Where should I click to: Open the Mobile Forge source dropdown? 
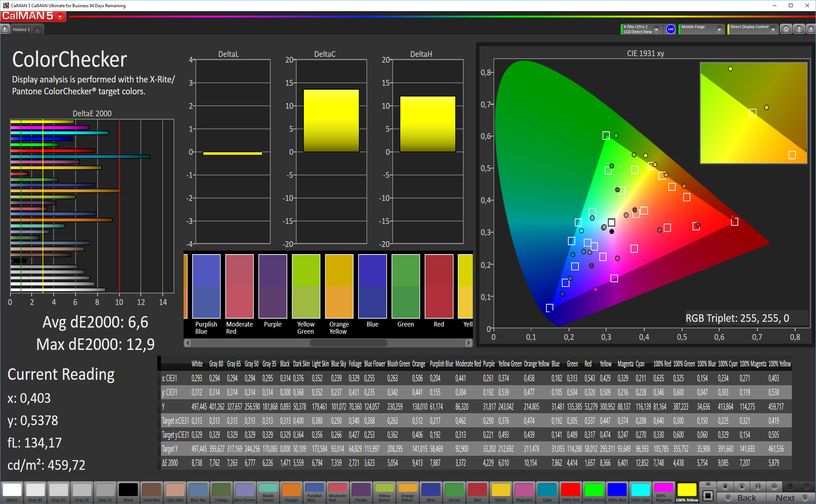719,29
